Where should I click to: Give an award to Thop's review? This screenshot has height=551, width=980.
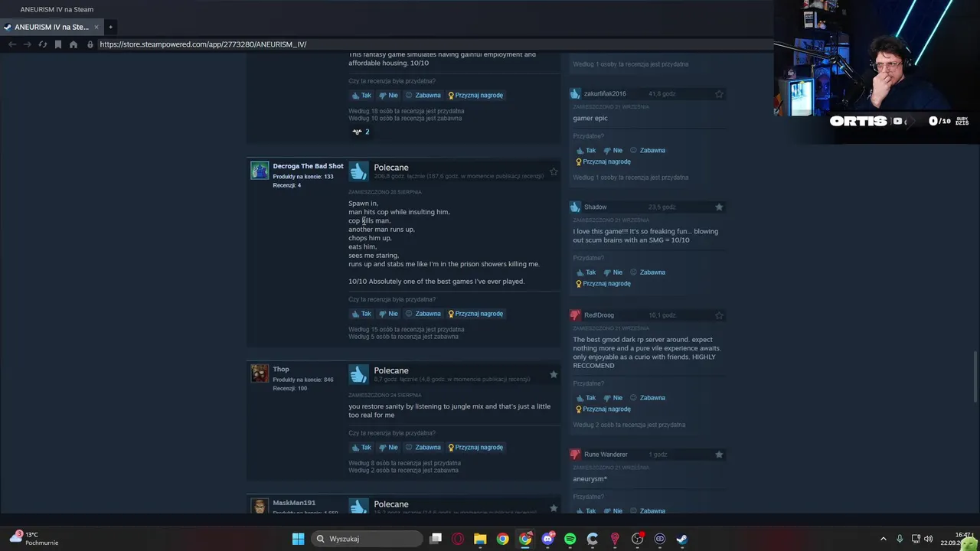[475, 448]
